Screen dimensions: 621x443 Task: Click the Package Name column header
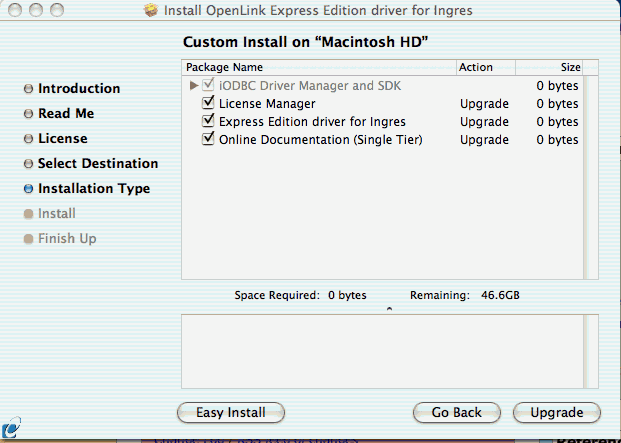(x=319, y=67)
